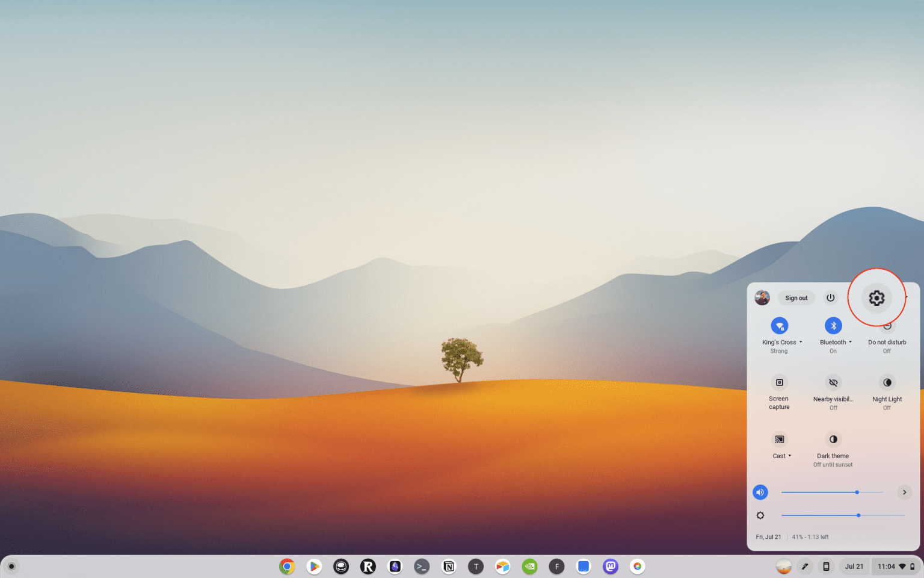
Task: Launch Google Chrome from the shelf
Action: (x=287, y=566)
